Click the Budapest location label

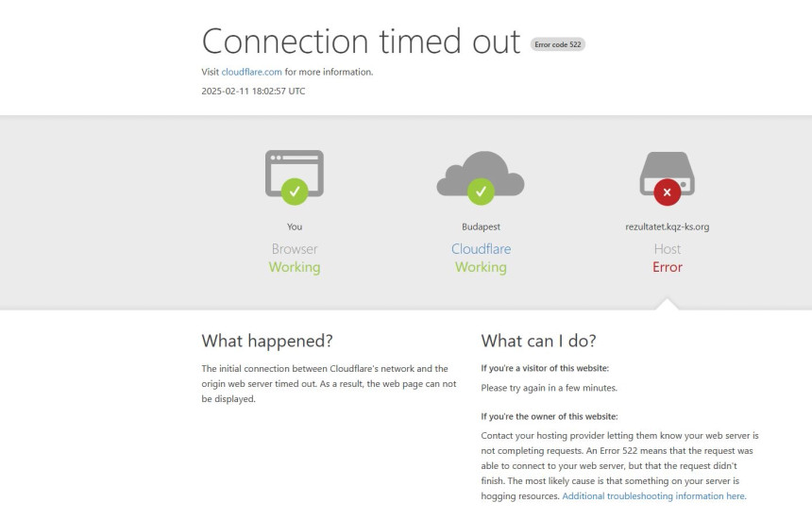481,226
